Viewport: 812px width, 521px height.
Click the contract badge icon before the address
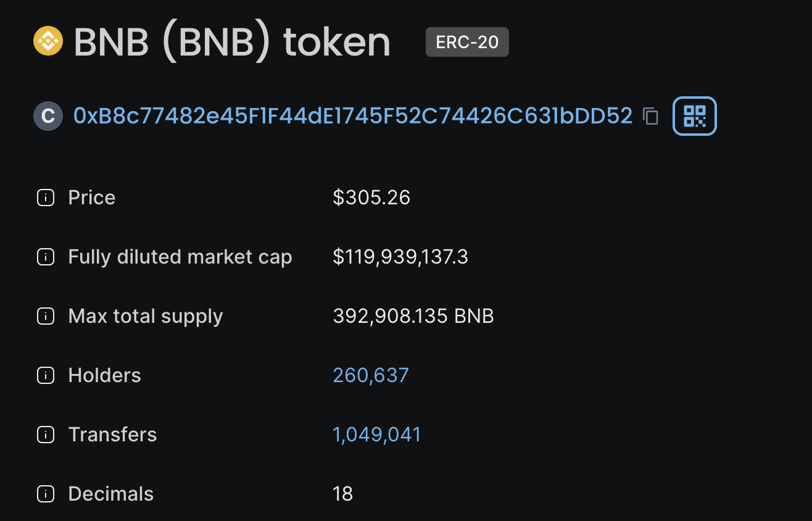pos(48,116)
